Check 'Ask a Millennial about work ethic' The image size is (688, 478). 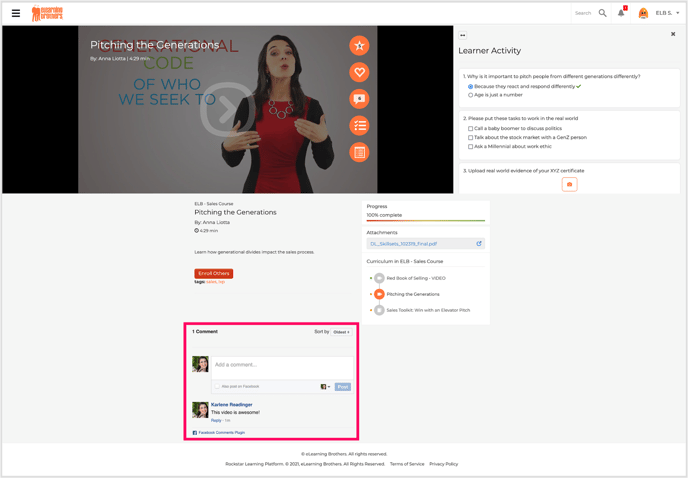[x=471, y=147]
